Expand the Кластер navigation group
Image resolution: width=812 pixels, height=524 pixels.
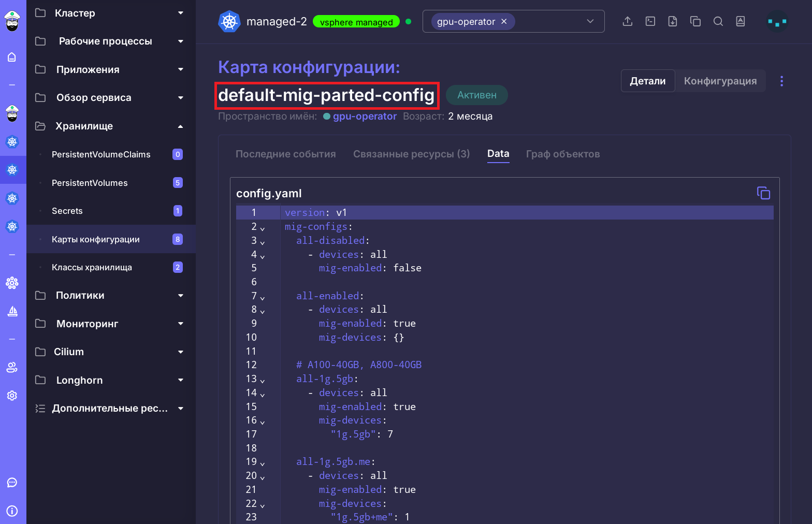click(x=111, y=13)
